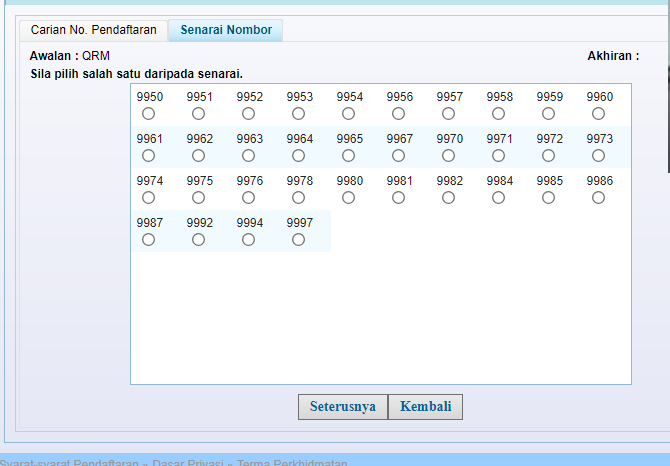The image size is (670, 466).
Task: Choose number 9992 option
Action: pyautogui.click(x=199, y=240)
